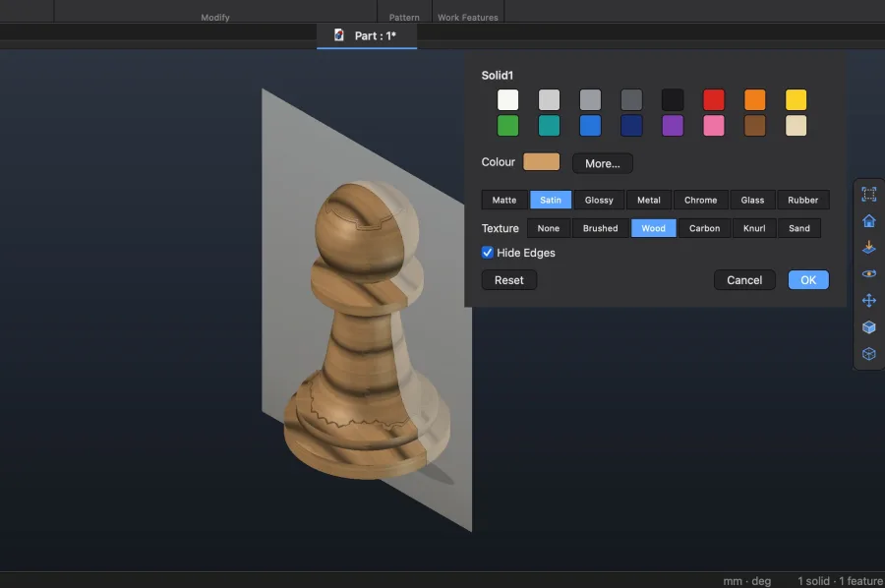Viewport: 885px width, 588px height.
Task: Set texture to Sand
Action: point(799,228)
